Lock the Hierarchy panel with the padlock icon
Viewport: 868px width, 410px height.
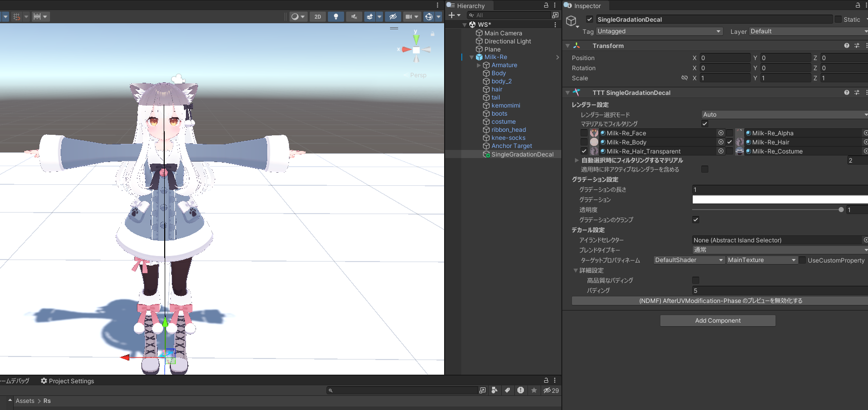(x=546, y=5)
